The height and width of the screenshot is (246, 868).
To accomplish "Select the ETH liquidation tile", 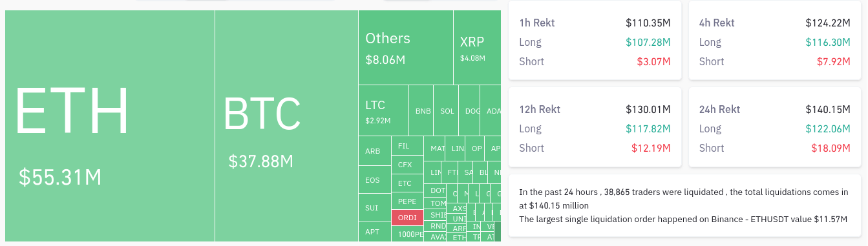I will click(x=110, y=126).
